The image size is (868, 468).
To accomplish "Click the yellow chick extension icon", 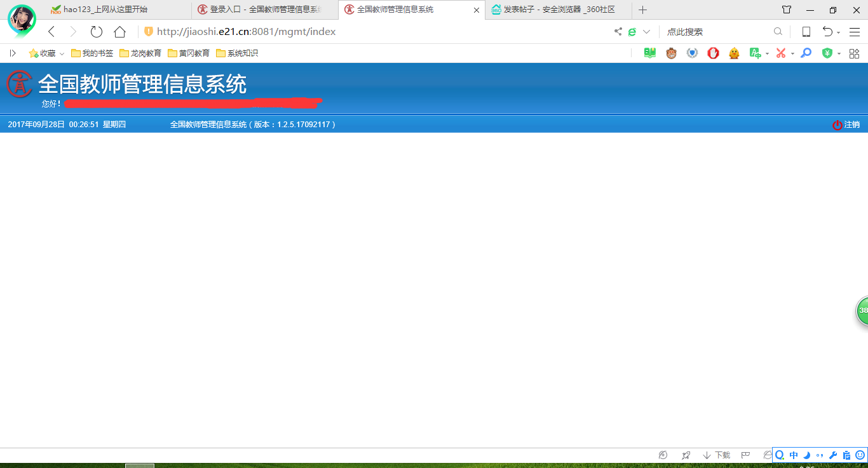I will coord(735,53).
